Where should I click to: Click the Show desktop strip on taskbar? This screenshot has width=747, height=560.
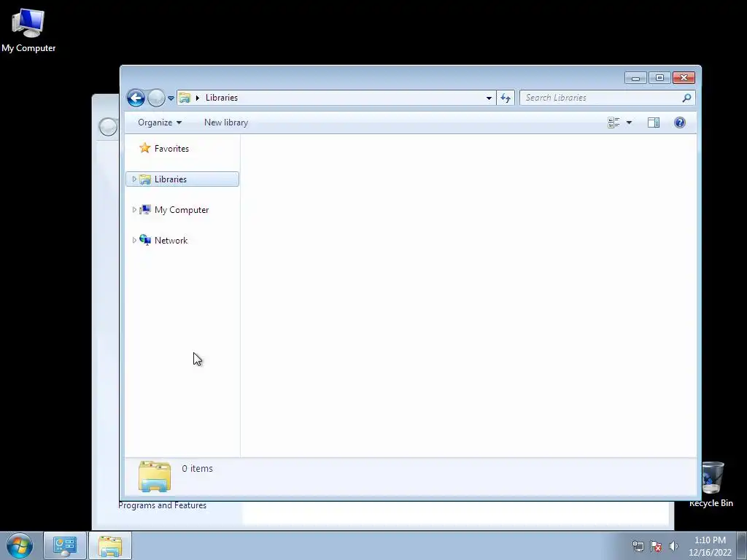742,545
